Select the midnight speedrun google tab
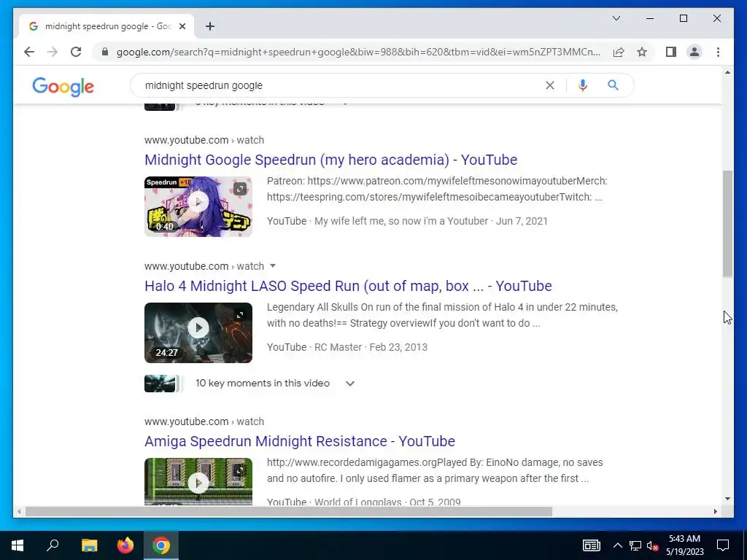747x560 pixels. tap(107, 26)
